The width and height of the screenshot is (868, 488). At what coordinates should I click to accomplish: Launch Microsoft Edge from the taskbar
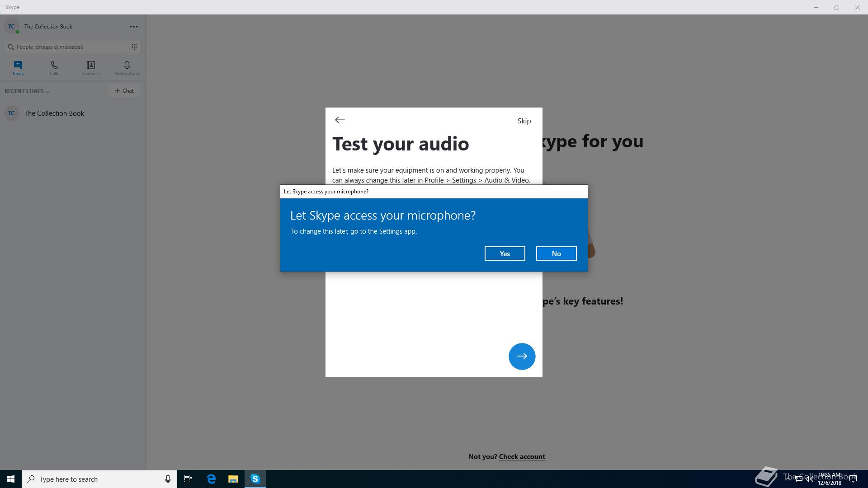tap(211, 479)
